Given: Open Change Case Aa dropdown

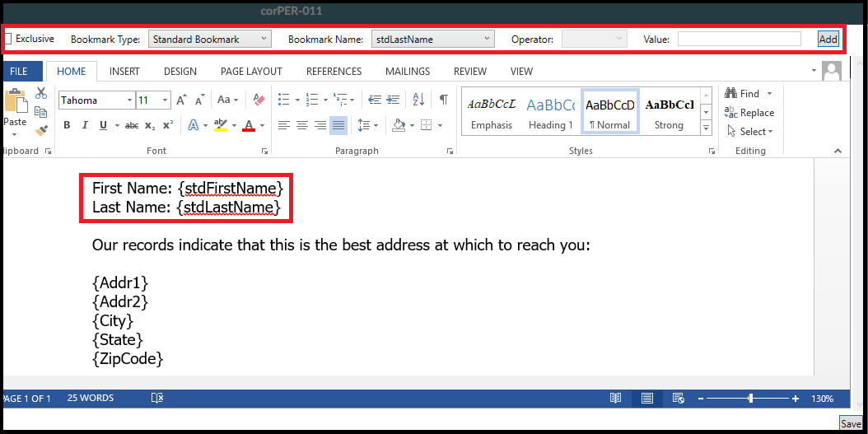Looking at the screenshot, I should coord(227,100).
